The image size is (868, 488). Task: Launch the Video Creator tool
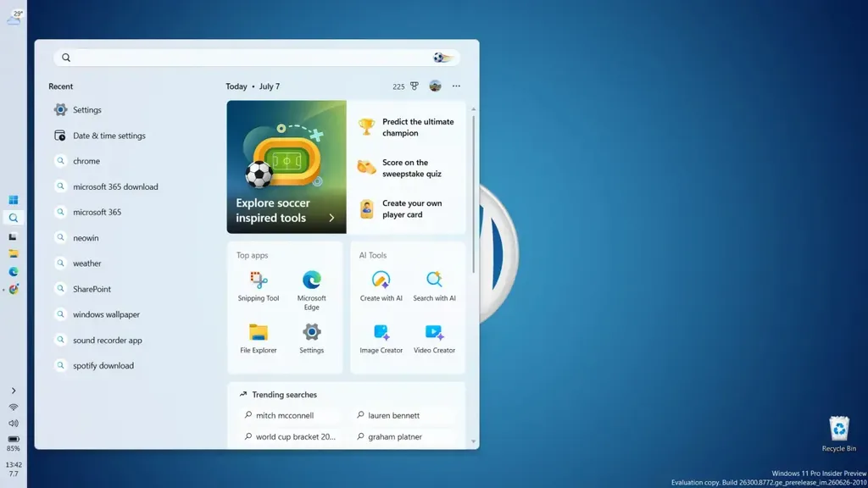click(x=434, y=339)
